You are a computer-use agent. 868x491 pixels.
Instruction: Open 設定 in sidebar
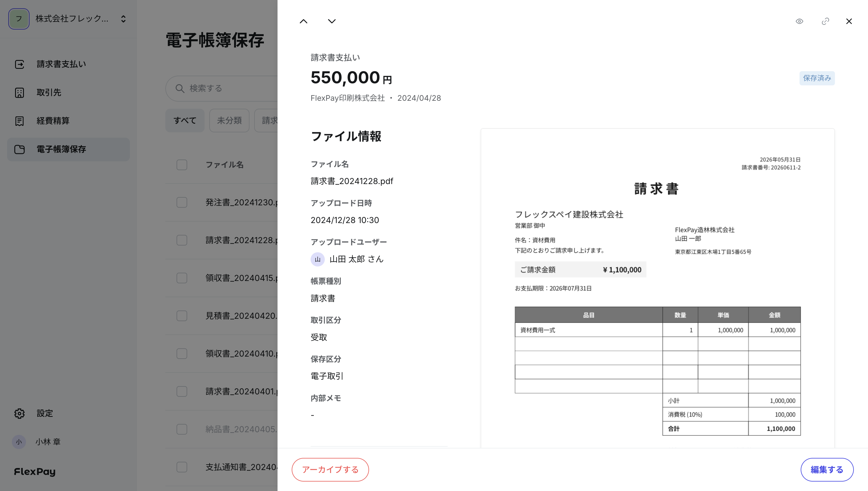point(68,413)
